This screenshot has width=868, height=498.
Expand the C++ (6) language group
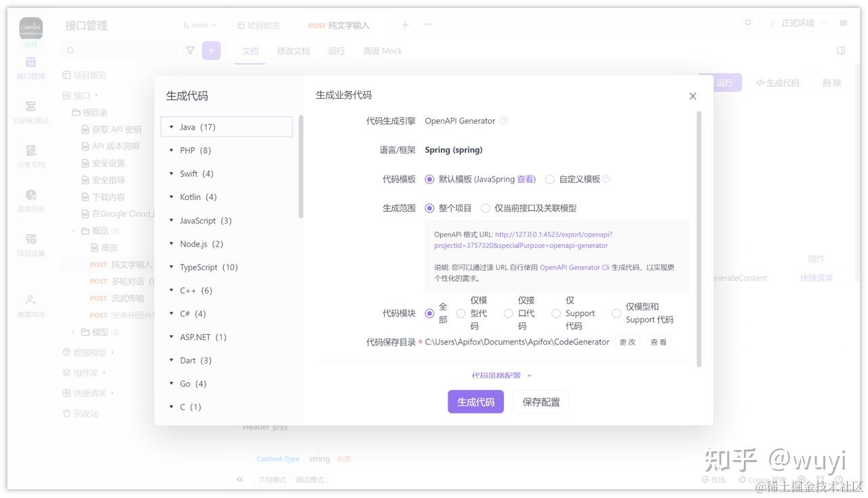(x=226, y=291)
